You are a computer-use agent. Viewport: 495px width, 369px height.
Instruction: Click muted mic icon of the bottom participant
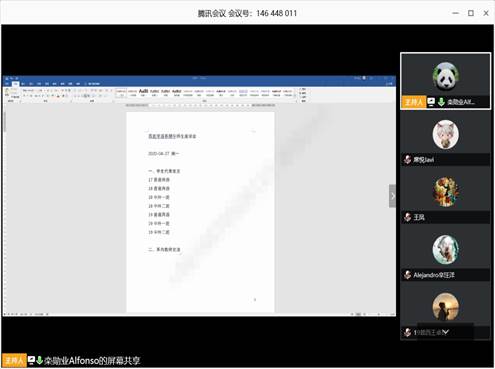coord(407,332)
